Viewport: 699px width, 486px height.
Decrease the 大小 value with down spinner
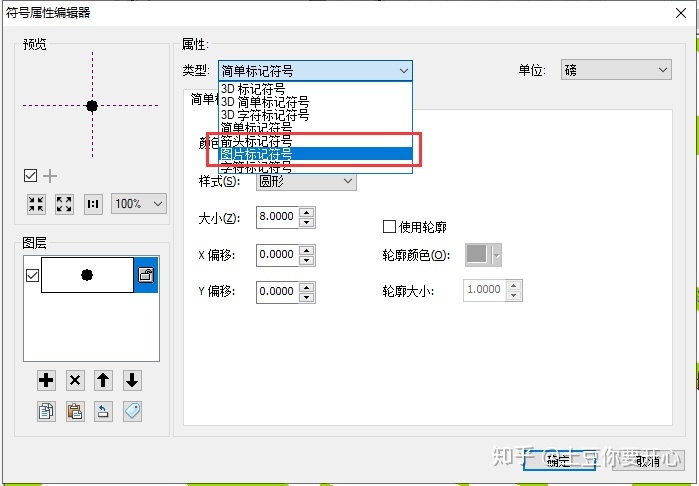click(306, 222)
